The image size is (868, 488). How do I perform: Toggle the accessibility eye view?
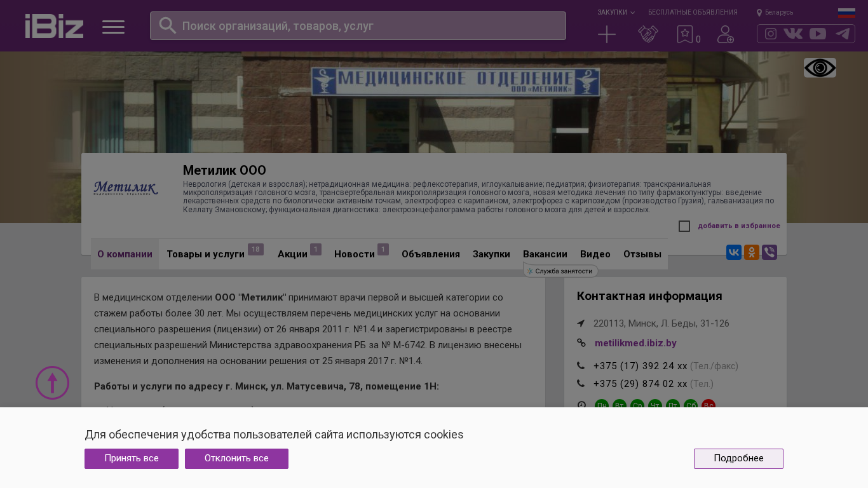coord(820,67)
